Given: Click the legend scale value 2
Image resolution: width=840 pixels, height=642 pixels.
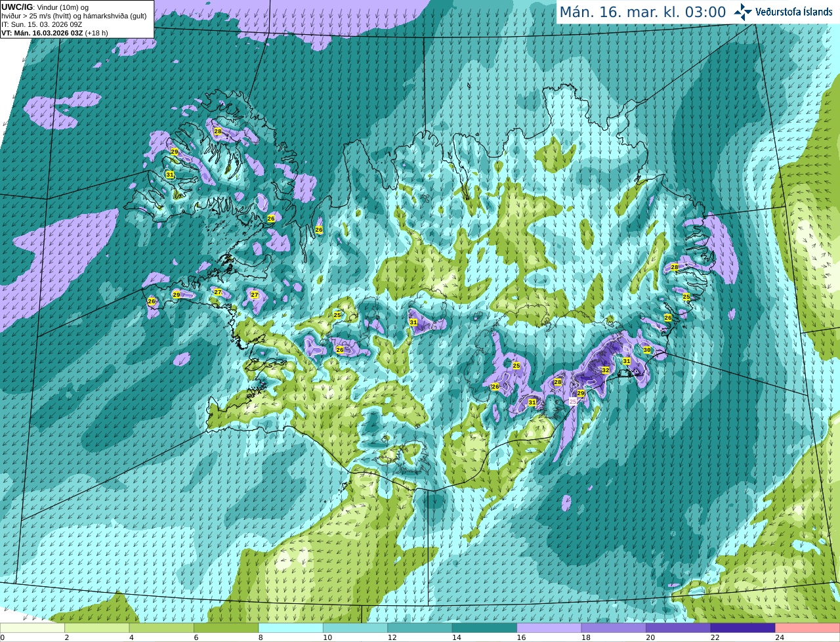Looking at the screenshot, I should pos(67,637).
